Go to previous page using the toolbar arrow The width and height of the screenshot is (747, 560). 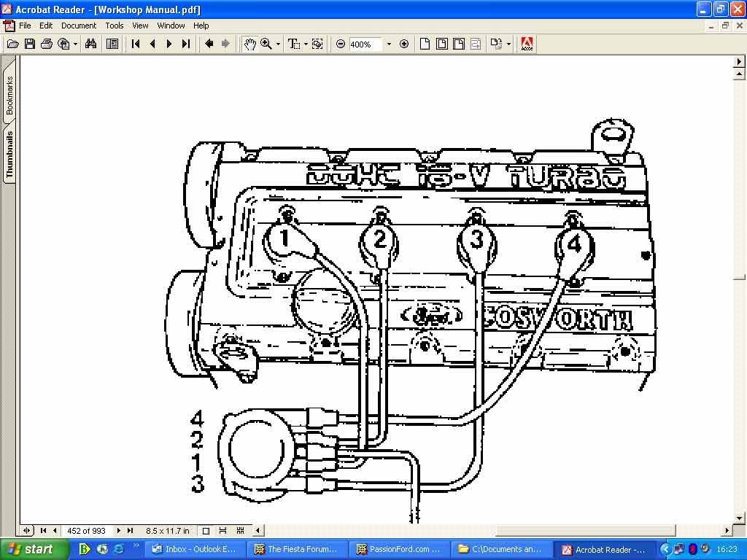point(152,44)
